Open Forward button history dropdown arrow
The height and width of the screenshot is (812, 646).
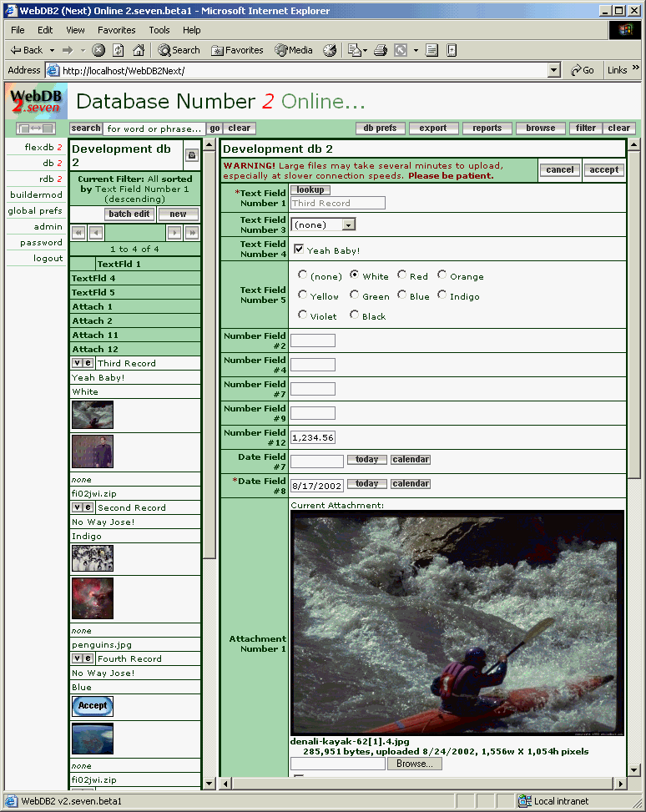coord(83,50)
